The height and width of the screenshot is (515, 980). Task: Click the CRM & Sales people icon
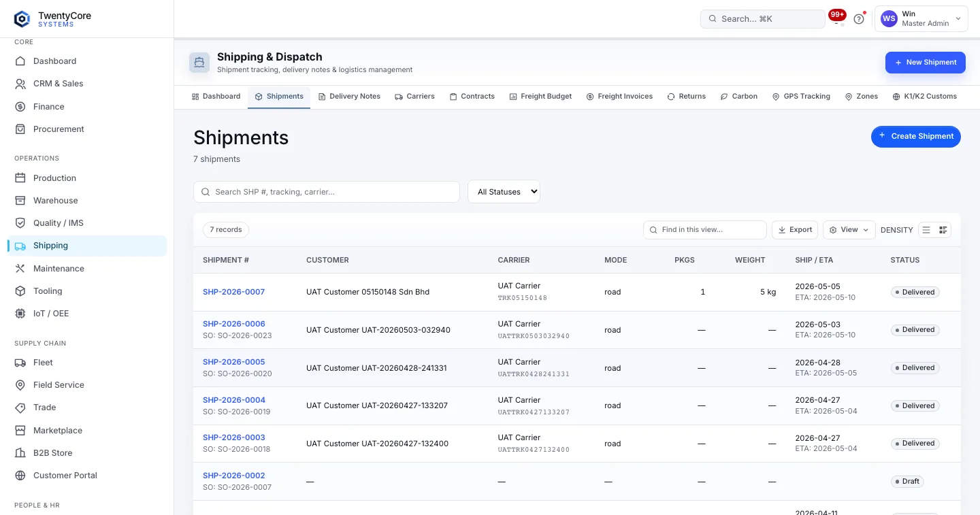[20, 84]
